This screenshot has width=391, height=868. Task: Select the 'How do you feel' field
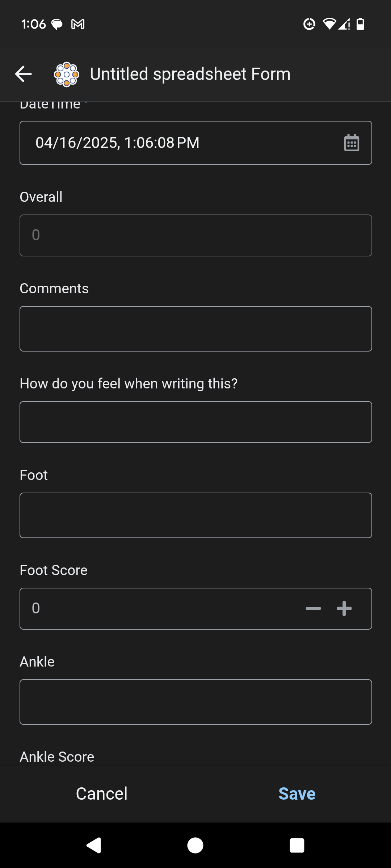[195, 422]
